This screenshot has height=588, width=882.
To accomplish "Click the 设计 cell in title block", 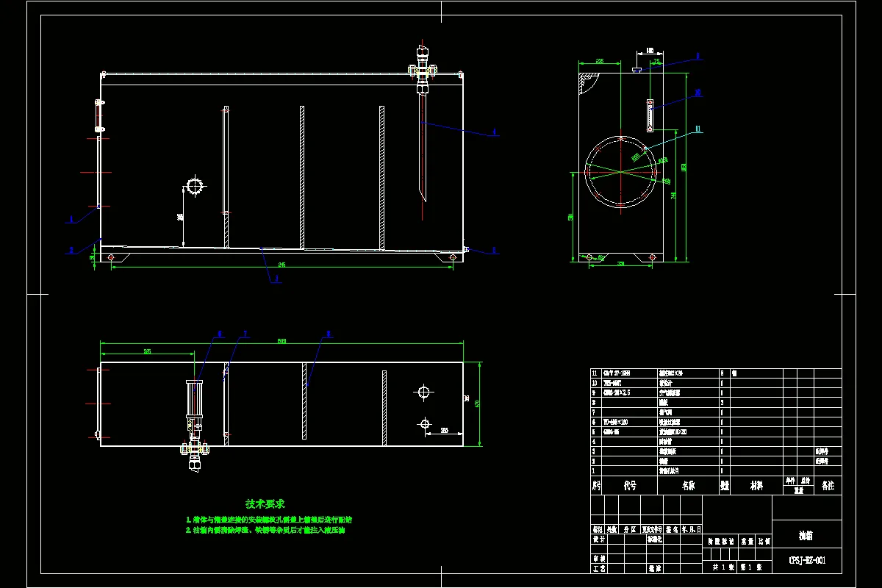I will coord(598,539).
